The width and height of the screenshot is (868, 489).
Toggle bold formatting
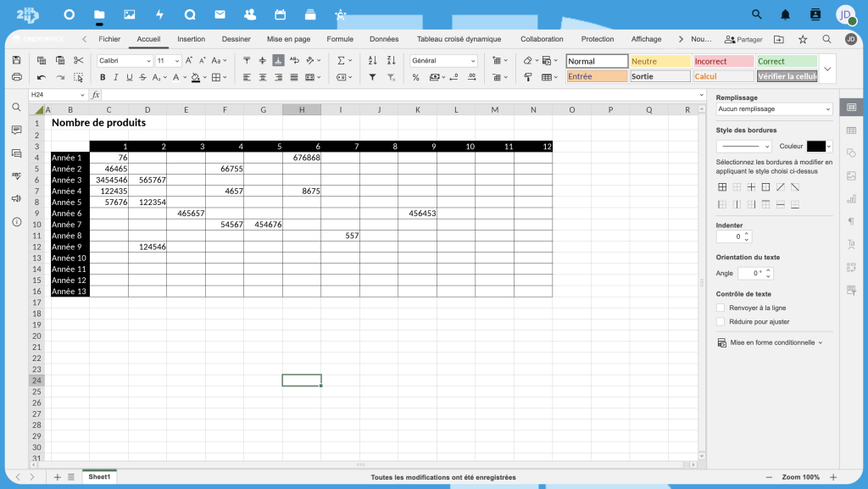pyautogui.click(x=103, y=77)
